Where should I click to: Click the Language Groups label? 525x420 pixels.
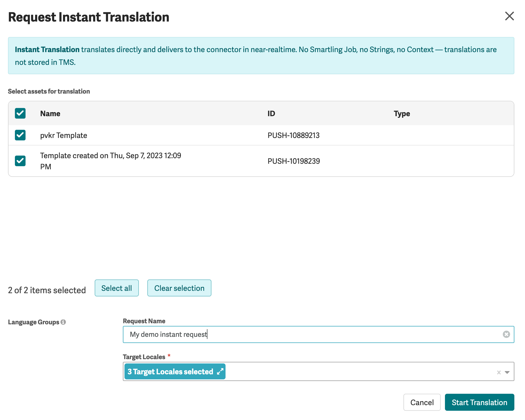34,322
